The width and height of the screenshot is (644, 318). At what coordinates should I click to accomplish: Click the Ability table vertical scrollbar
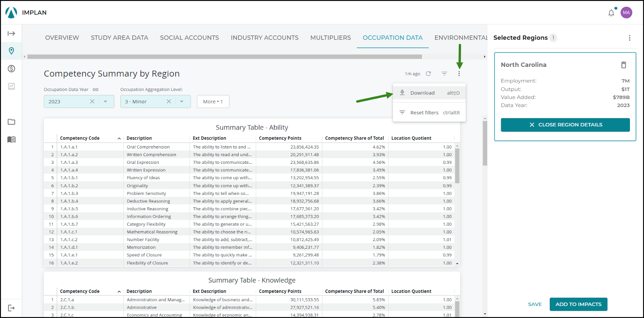click(x=457, y=166)
